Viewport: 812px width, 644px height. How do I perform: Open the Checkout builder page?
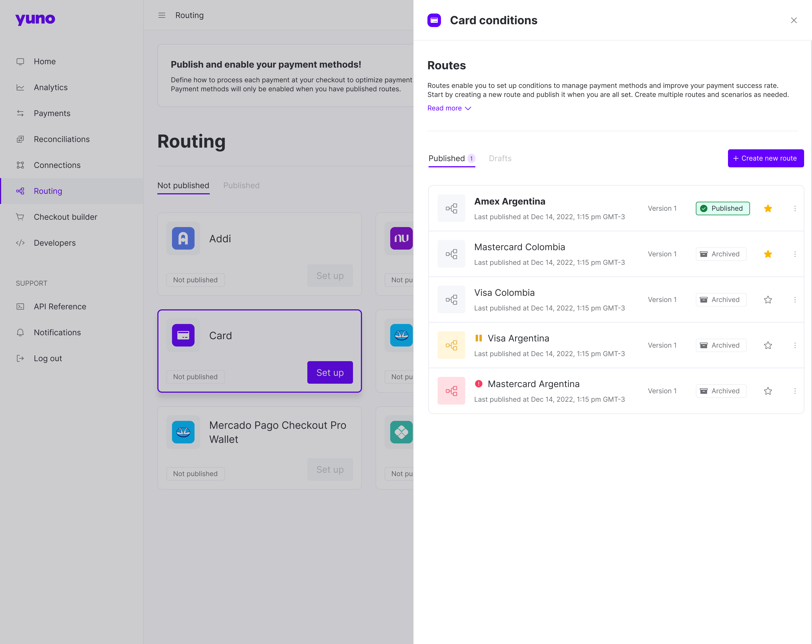click(65, 217)
